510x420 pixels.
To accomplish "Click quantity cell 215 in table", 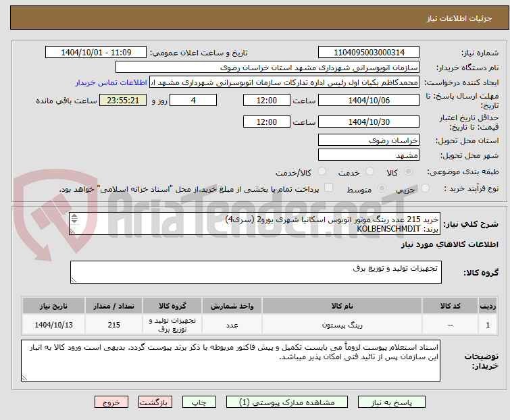I will tap(114, 324).
